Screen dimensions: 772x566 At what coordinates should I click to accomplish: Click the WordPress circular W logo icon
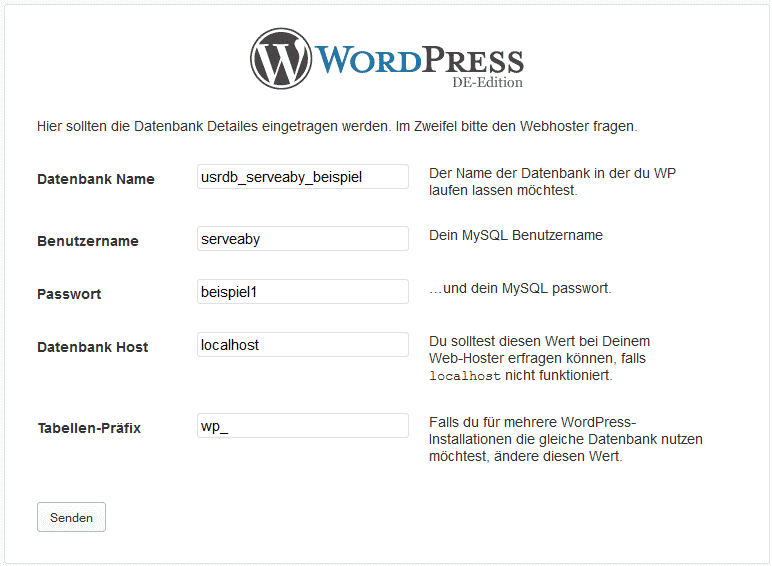[x=282, y=59]
